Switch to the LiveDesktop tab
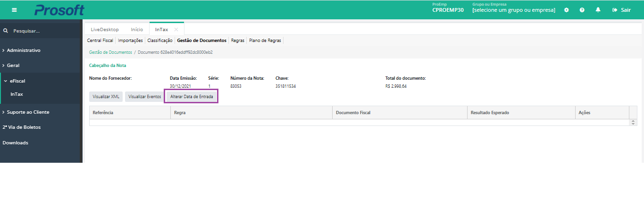This screenshot has width=644, height=217. [x=105, y=29]
